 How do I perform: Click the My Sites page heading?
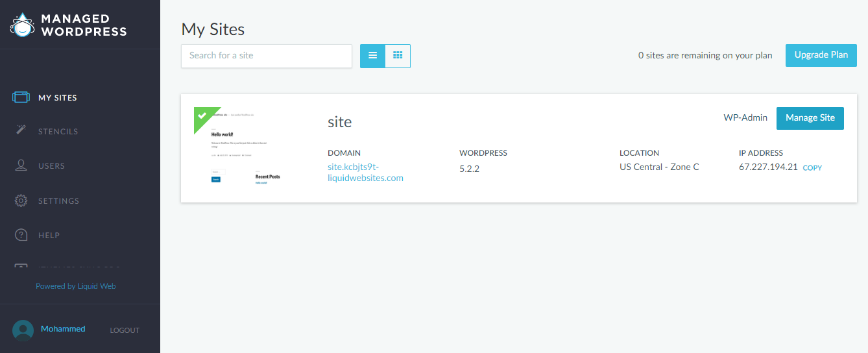click(213, 29)
